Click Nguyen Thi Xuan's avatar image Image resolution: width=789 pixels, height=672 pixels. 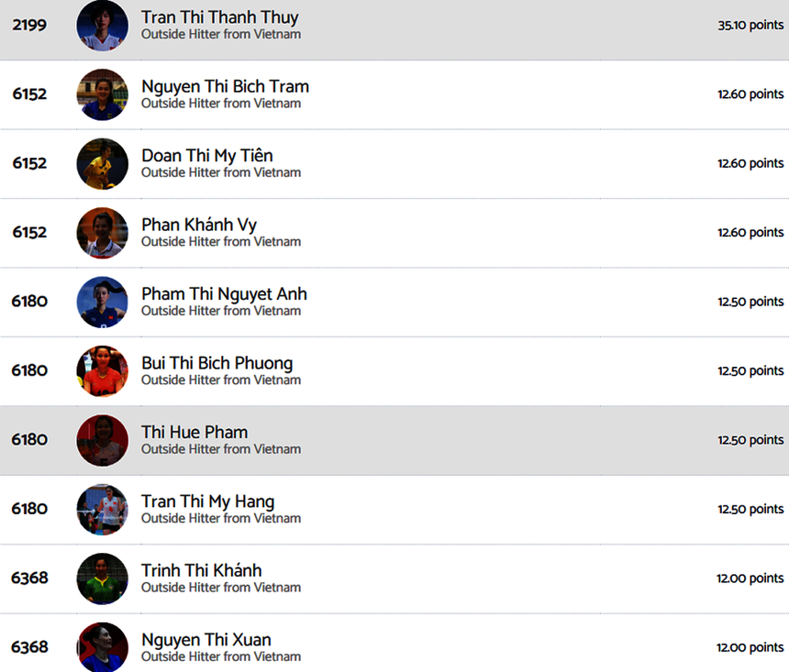click(x=102, y=647)
